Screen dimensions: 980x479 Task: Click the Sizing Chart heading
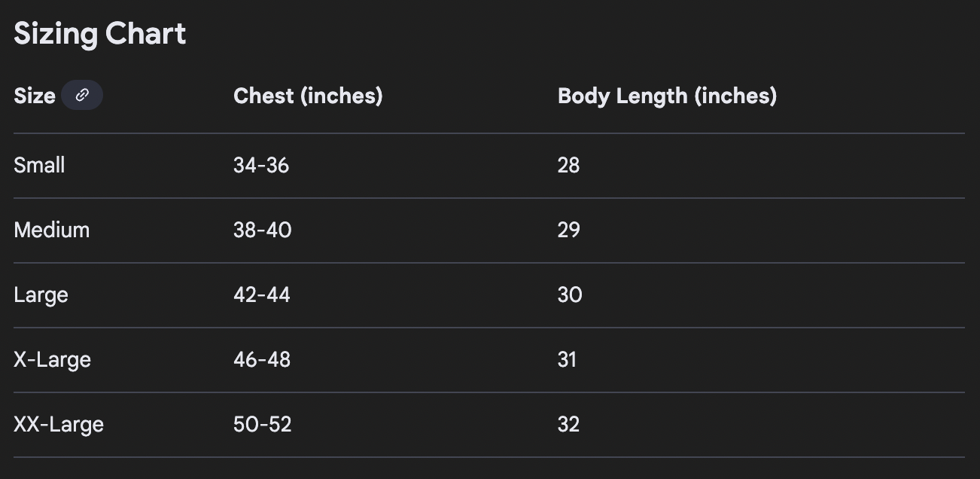pyautogui.click(x=100, y=35)
